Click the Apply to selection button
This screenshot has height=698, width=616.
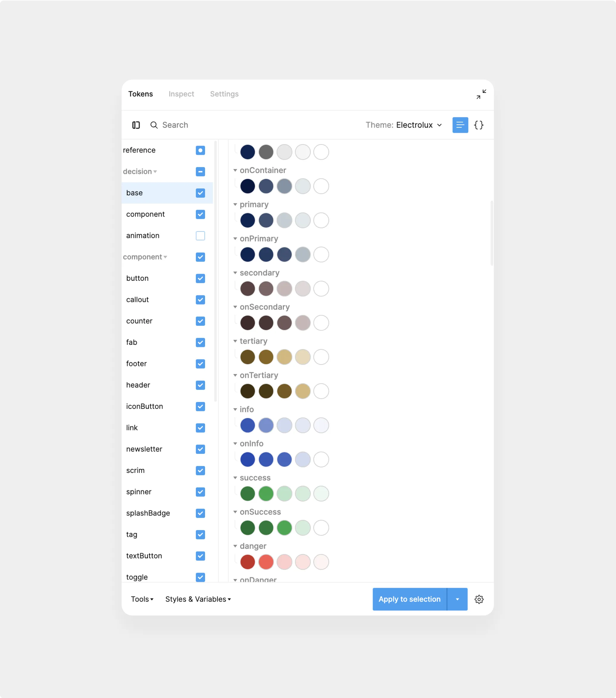[x=409, y=599]
